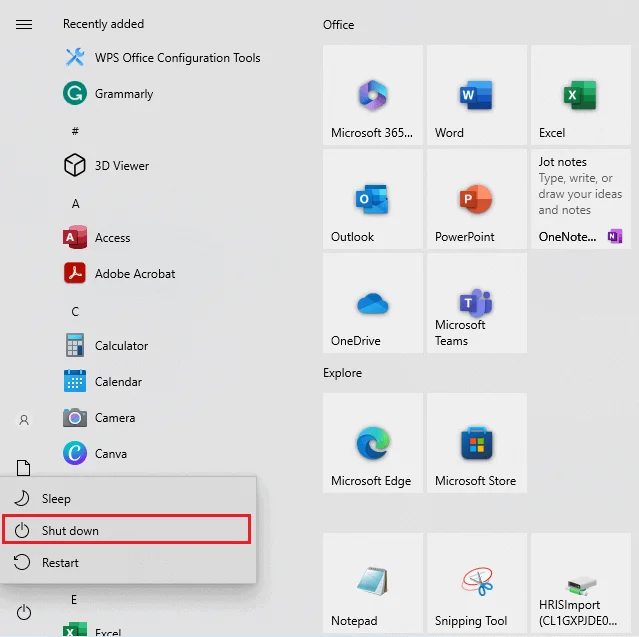This screenshot has width=639, height=637.
Task: Open Adobe Acrobat
Action: click(x=119, y=273)
